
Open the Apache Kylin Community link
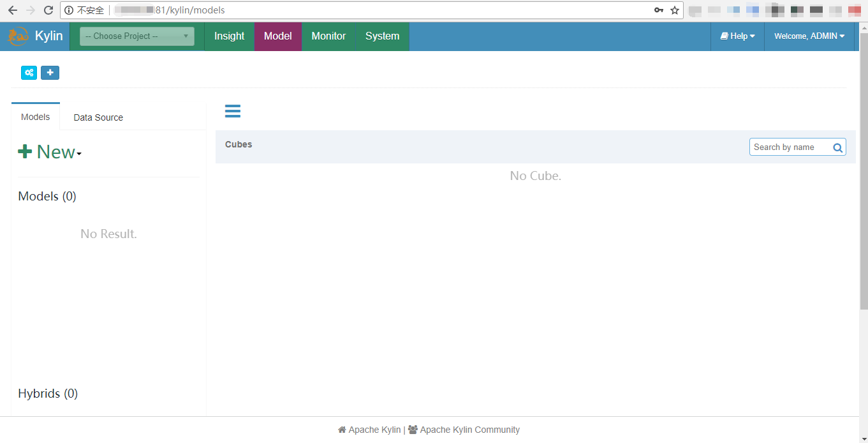click(469, 430)
